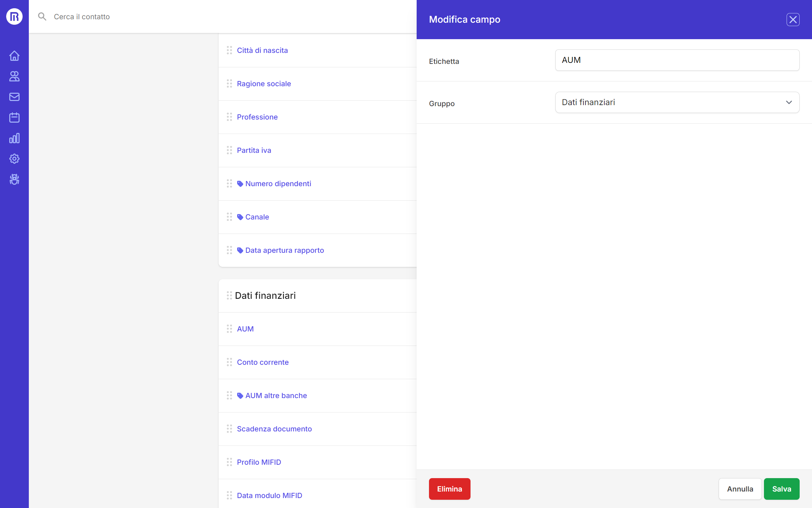Click the bug report icon in the sidebar
Screen dimensions: 812x508
pos(14,179)
